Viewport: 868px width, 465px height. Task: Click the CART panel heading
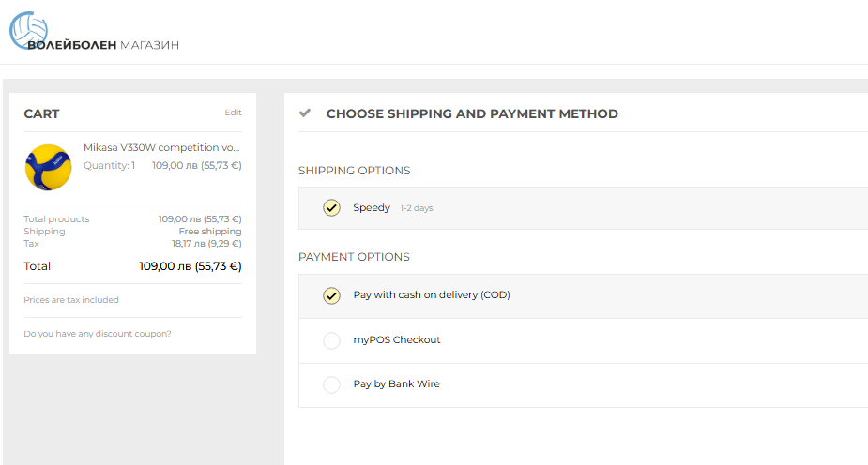(x=41, y=113)
